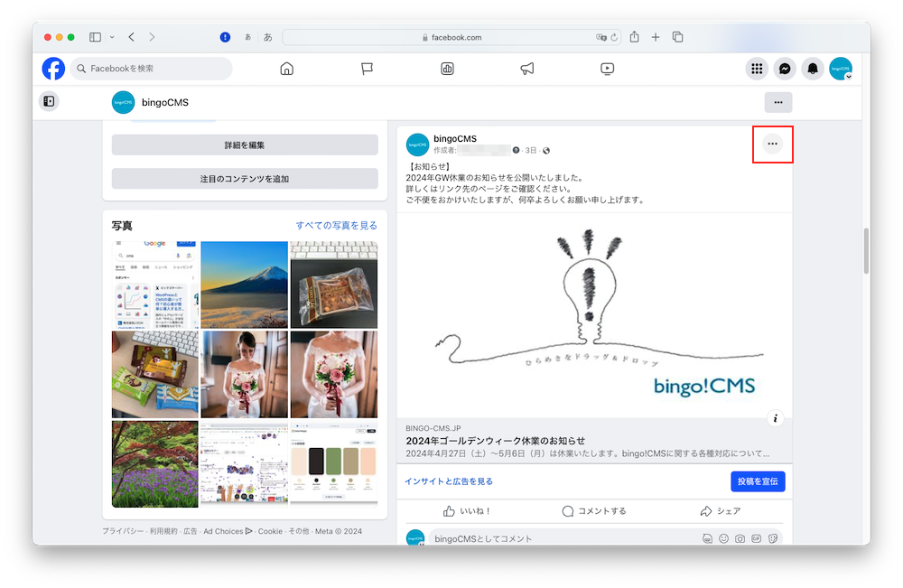The height and width of the screenshot is (588, 903).
Task: Click the bingo!CMS lightbulb post image
Action: point(594,315)
